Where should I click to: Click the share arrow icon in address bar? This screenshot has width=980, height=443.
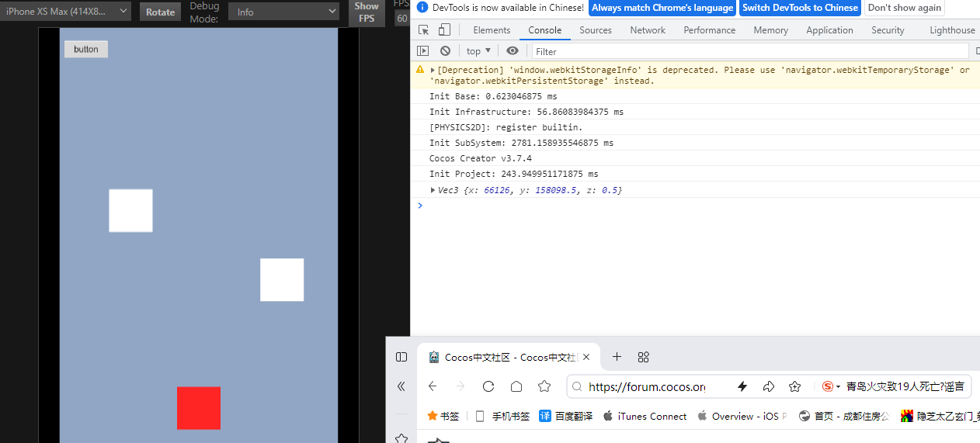point(769,386)
